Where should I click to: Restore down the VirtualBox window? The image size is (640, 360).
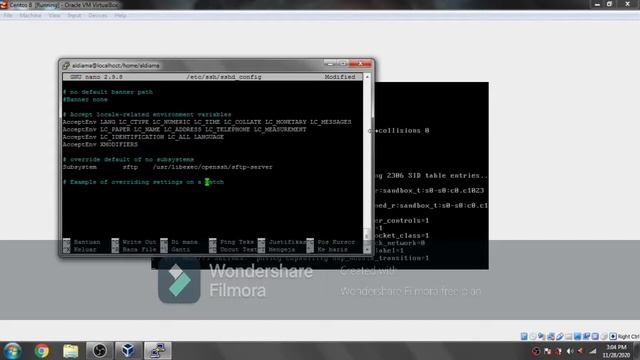coord(609,4)
